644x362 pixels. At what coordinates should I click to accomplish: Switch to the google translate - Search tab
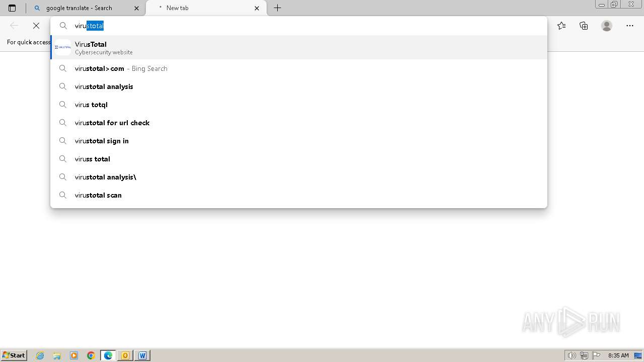pyautogui.click(x=86, y=8)
